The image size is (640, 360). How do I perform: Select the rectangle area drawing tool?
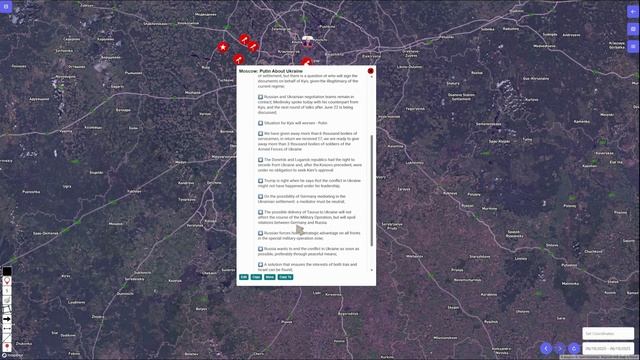tap(7, 309)
